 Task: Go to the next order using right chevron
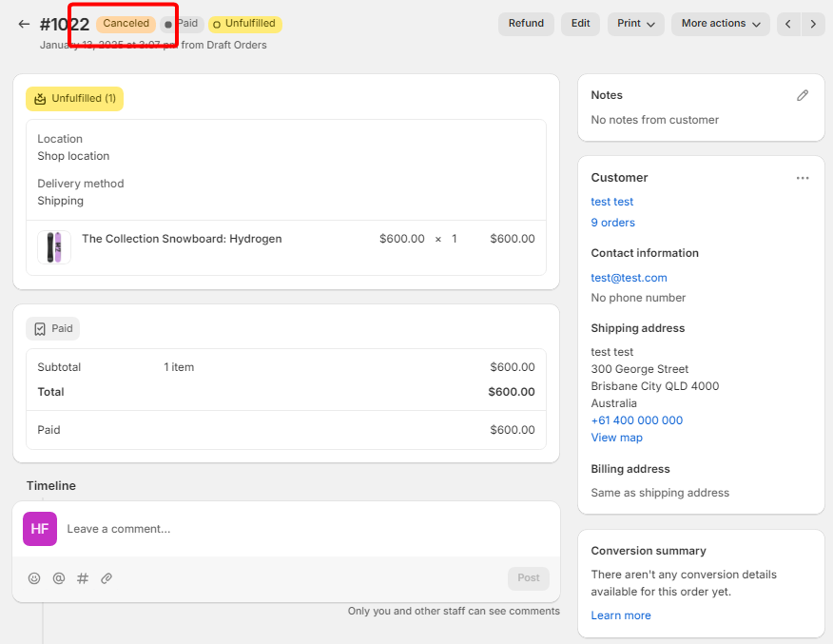pos(813,24)
